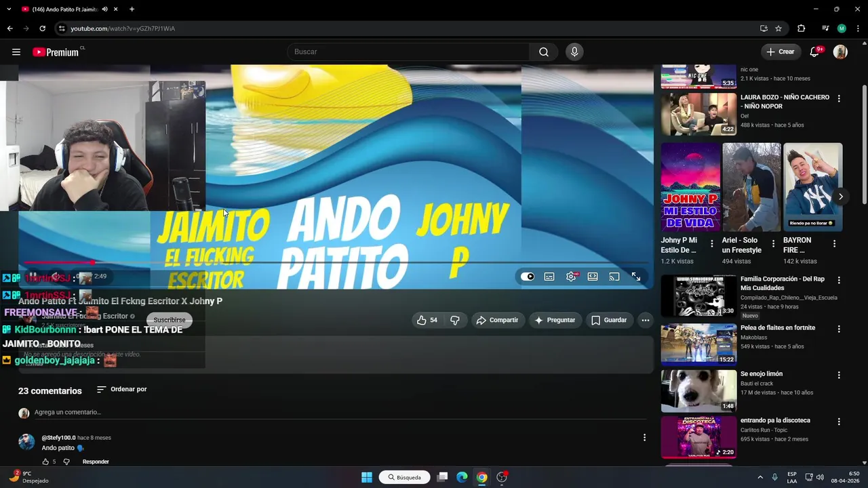Open options for Se enojo limón video

839,375
